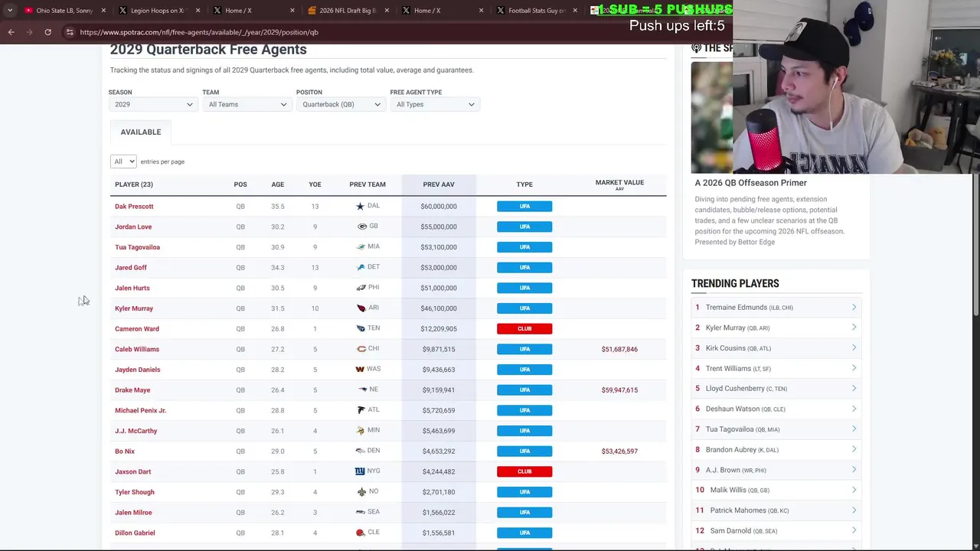The image size is (980, 551).
Task: Open the Free Agent Type dropdown
Action: (435, 104)
